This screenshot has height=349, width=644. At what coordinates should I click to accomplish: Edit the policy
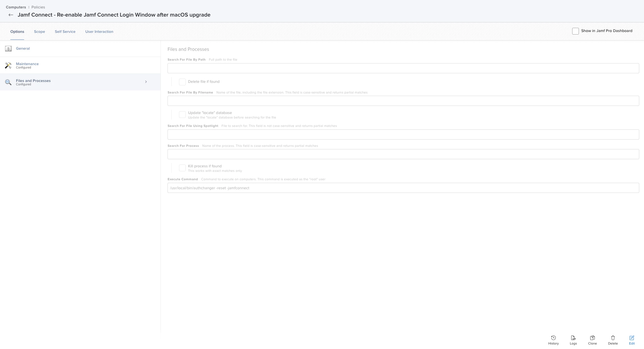point(631,340)
